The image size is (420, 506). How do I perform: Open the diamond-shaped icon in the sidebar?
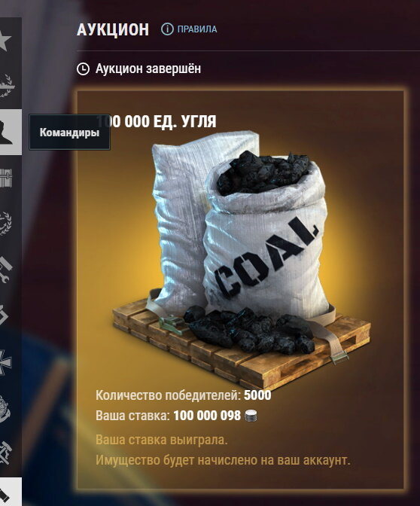[4, 315]
